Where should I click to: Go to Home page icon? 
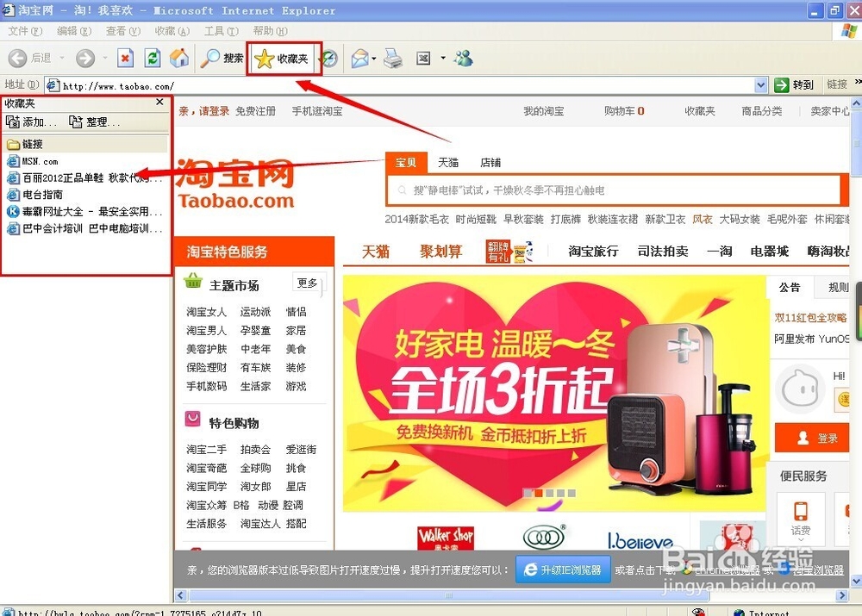point(179,59)
